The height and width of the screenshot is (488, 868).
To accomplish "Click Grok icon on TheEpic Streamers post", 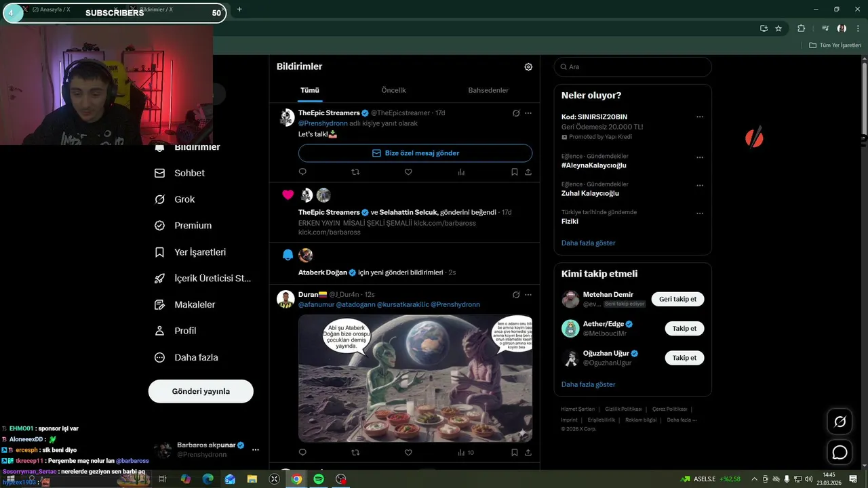I will click(516, 113).
